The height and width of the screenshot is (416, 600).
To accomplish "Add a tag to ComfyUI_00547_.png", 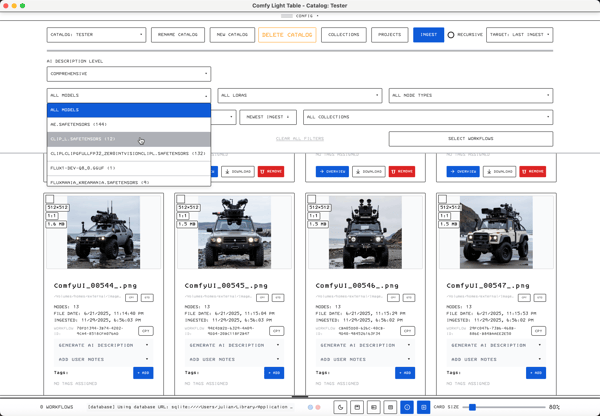I will click(x=536, y=373).
